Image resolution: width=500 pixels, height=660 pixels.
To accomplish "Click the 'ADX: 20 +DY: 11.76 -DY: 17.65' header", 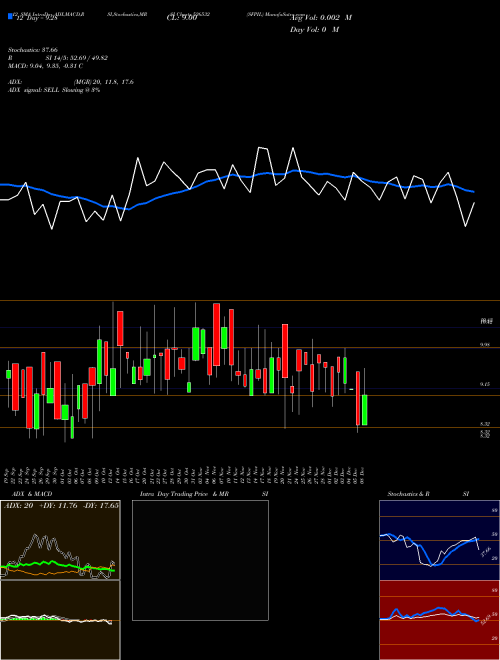I will [61, 506].
